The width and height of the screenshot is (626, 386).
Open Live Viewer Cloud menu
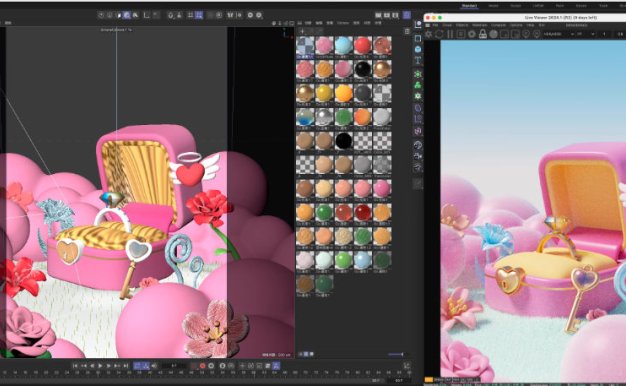(447, 25)
